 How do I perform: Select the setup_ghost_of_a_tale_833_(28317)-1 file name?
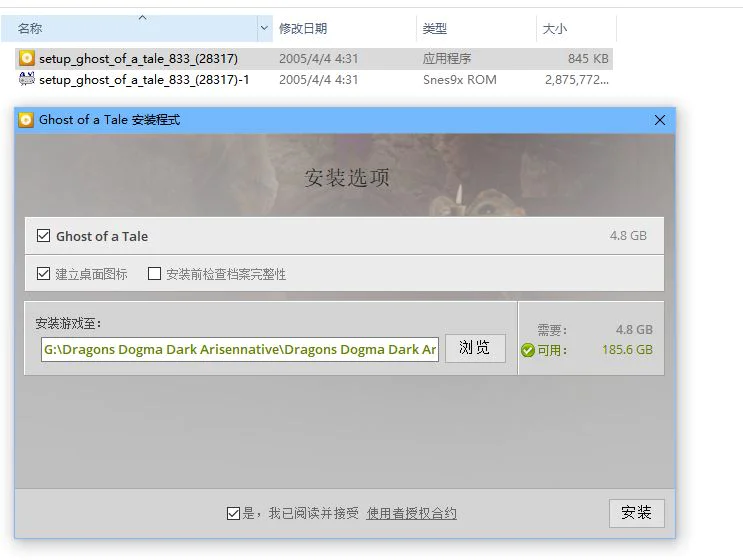tap(143, 80)
